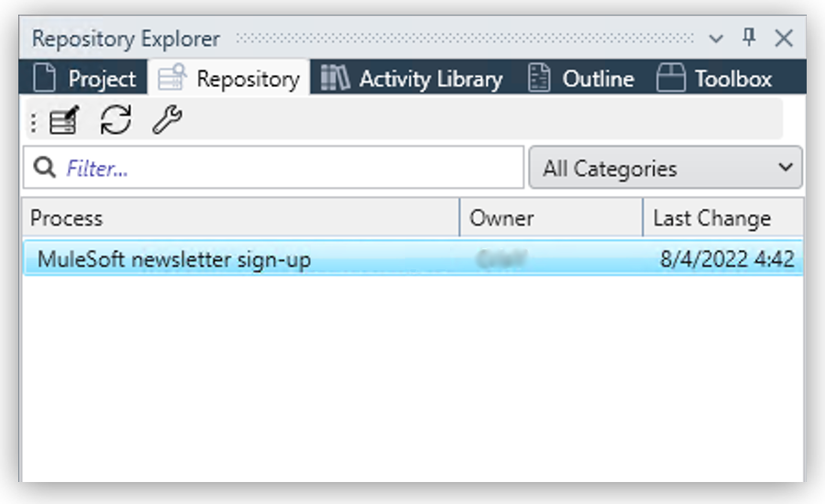The width and height of the screenshot is (825, 504).
Task: Sort by the Last Change column header
Action: 723,218
